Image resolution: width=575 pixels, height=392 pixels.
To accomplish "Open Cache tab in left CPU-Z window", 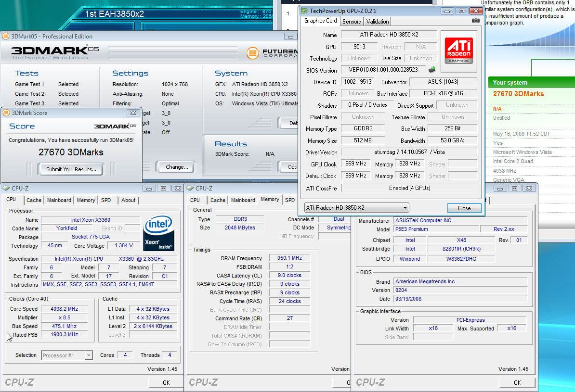I will (x=34, y=200).
